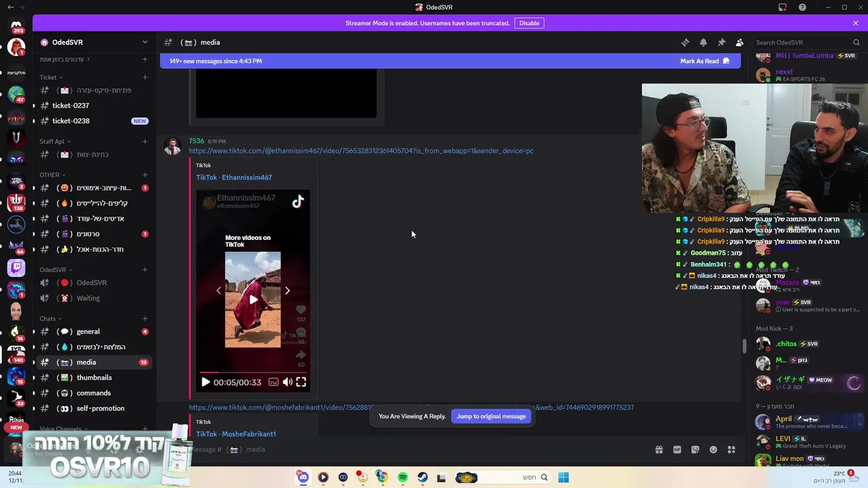Open OdedSVR server dropdown menu
This screenshot has height=488, width=868.
[x=144, y=42]
